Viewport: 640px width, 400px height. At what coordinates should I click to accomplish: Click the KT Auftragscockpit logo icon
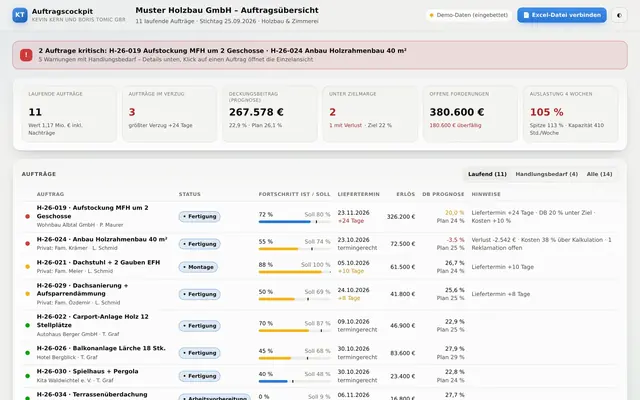[20, 15]
